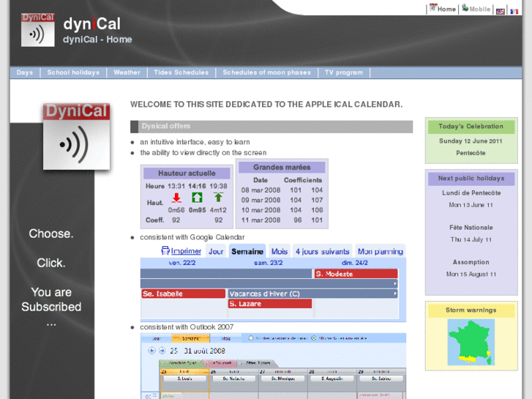This screenshot has height=399, width=532.
Task: Open the Weather menu item
Action: [127, 72]
